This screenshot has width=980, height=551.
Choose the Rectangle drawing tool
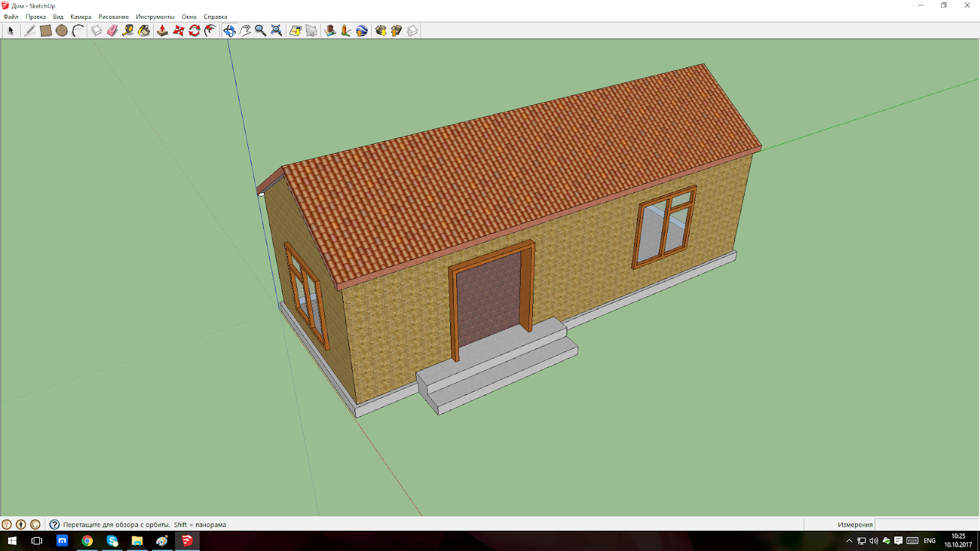46,31
